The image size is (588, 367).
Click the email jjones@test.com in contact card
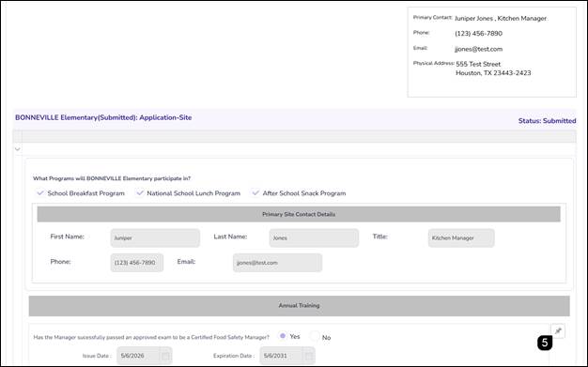click(478, 49)
